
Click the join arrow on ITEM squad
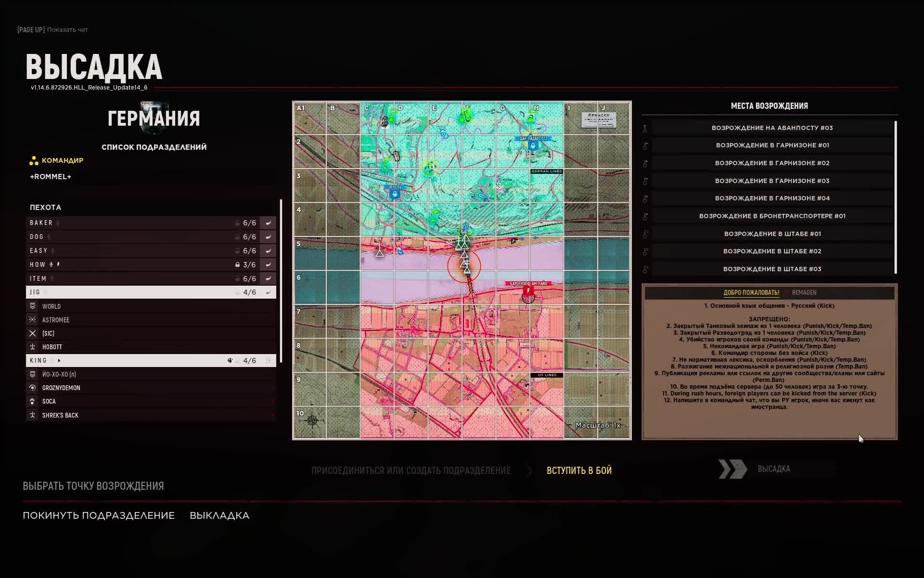click(268, 279)
